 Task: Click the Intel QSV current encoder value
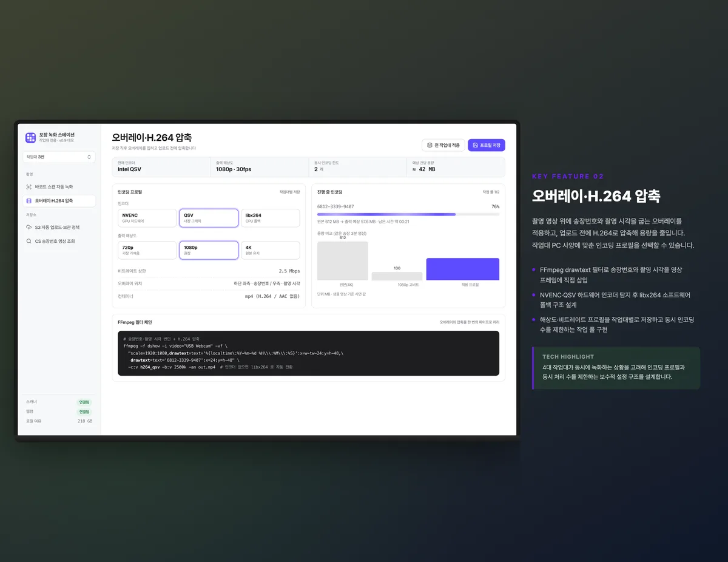click(129, 169)
